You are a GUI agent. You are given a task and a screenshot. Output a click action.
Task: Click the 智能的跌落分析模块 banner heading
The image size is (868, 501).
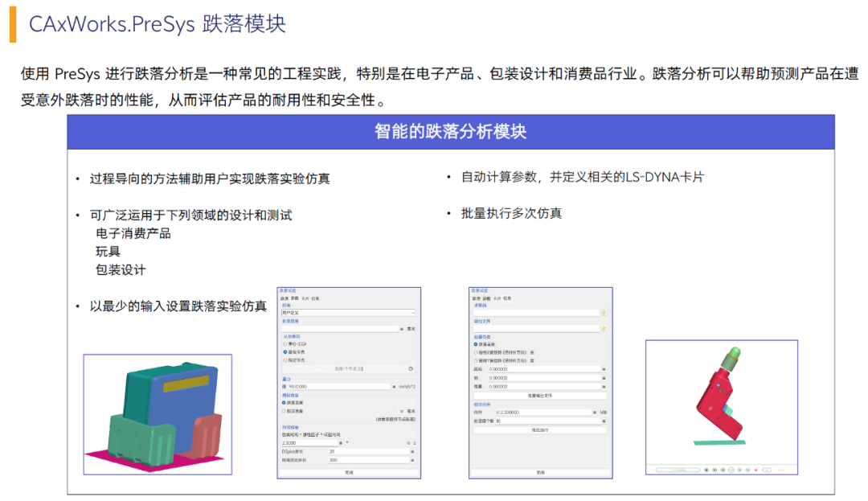point(451,132)
